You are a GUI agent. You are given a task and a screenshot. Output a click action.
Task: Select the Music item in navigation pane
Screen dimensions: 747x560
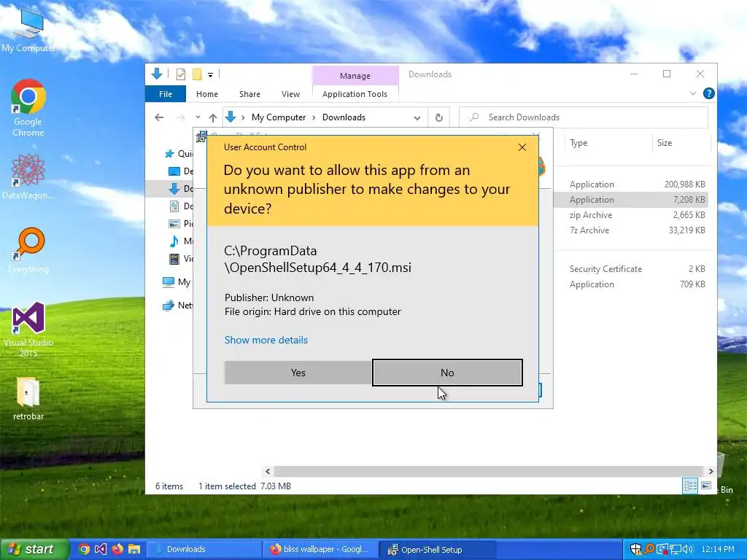[x=181, y=241]
